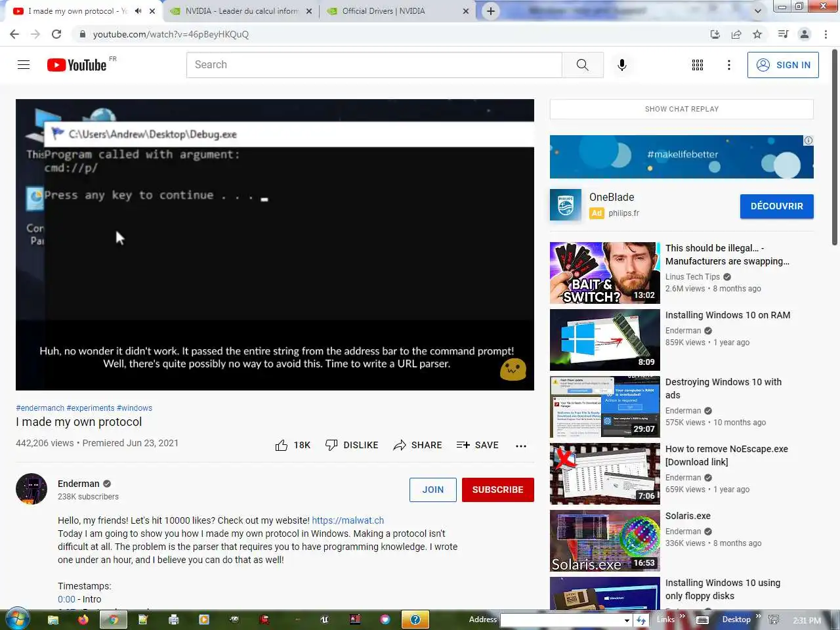Open YouTube settings three-dot menu
The image size is (840, 630).
point(729,64)
